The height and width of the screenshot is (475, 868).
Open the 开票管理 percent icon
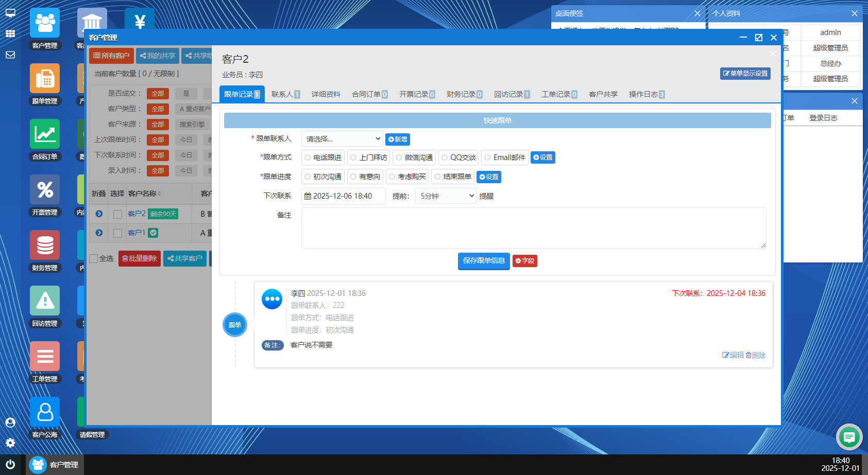tap(45, 190)
